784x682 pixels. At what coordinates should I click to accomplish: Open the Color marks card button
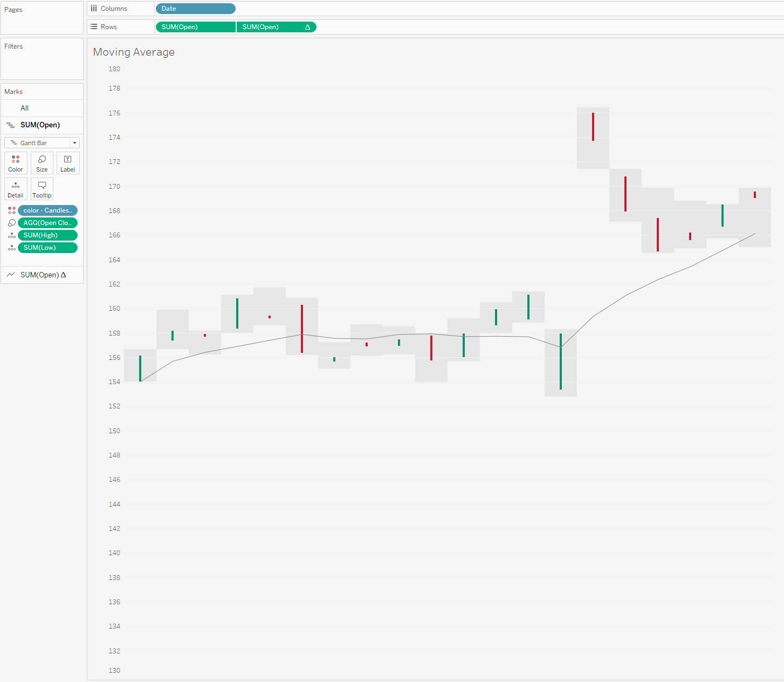point(16,163)
